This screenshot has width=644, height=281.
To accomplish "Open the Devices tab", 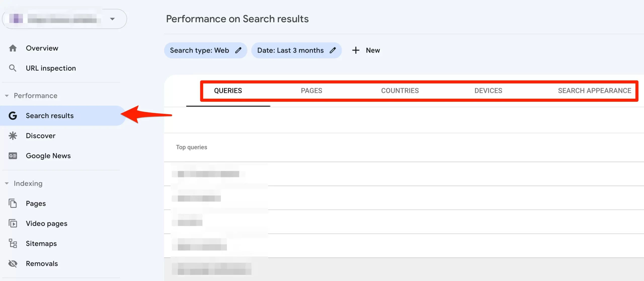I will [x=488, y=91].
